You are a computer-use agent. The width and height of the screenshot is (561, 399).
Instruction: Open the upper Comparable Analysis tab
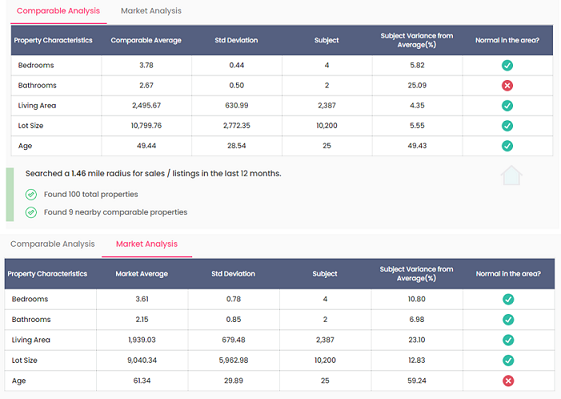click(58, 11)
